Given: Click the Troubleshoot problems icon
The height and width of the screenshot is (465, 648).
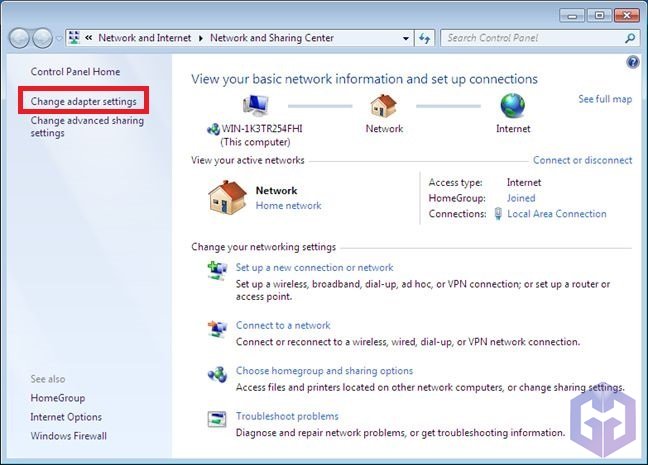Looking at the screenshot, I should pyautogui.click(x=217, y=420).
